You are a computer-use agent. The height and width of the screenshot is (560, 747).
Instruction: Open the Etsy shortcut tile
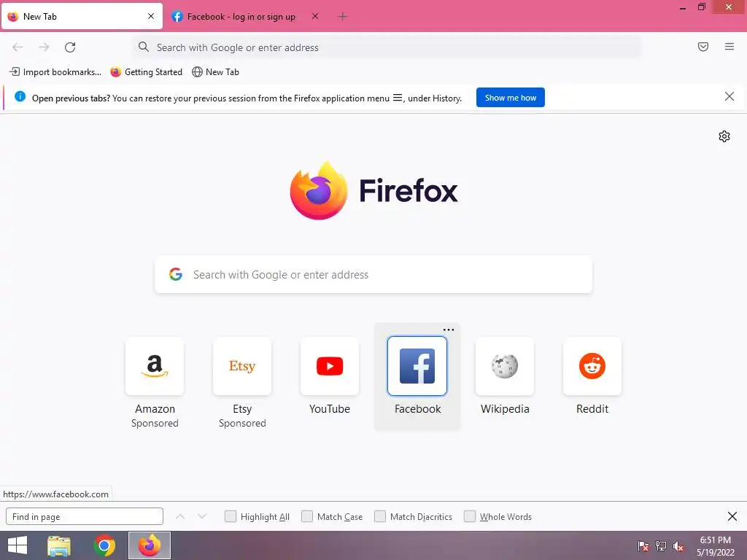(x=242, y=366)
